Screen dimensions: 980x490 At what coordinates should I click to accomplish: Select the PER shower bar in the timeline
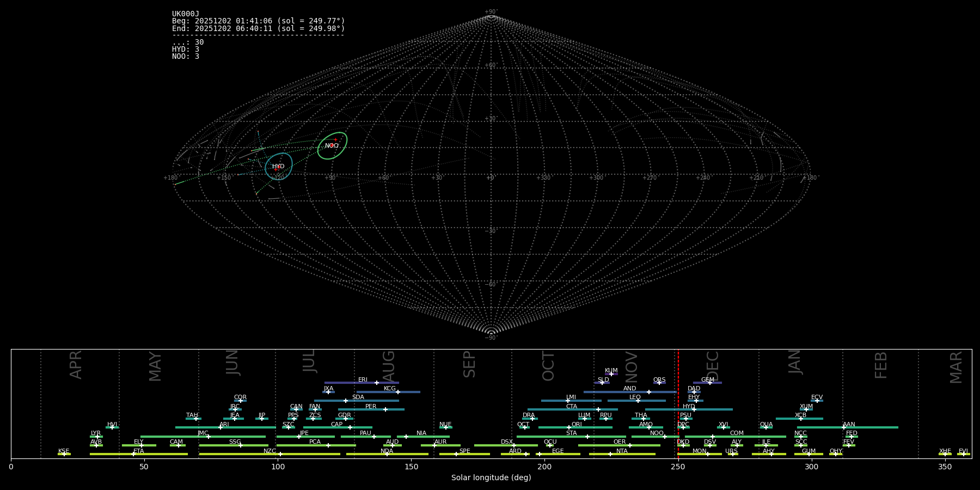click(x=371, y=409)
